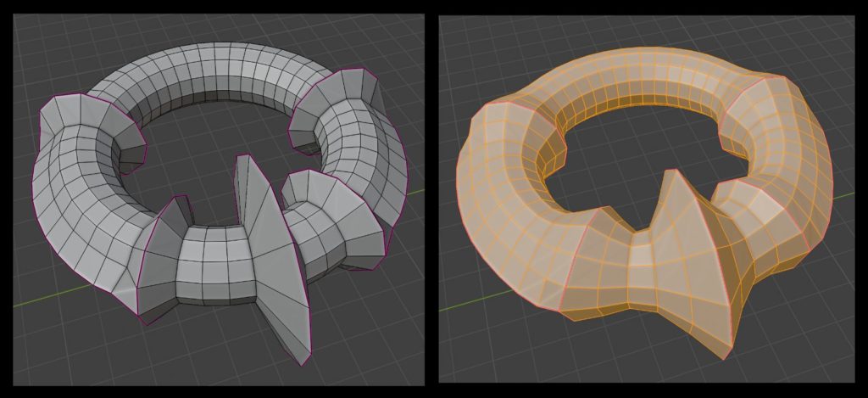Click the magenta-outlined bottom tip of gray spike
Screen dimensions: 868x398
pos(303,362)
